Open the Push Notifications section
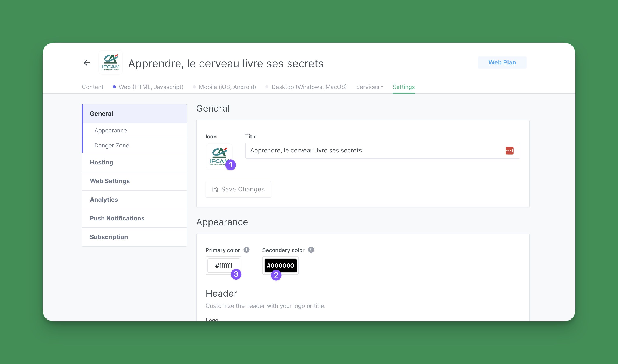Screen dimensions: 618x364 pos(117,218)
